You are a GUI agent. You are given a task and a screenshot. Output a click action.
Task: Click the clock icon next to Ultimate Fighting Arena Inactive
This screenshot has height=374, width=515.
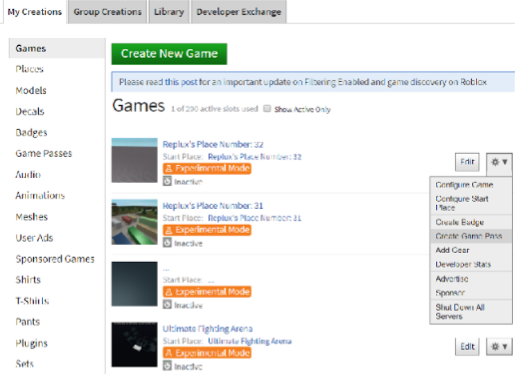coord(167,366)
